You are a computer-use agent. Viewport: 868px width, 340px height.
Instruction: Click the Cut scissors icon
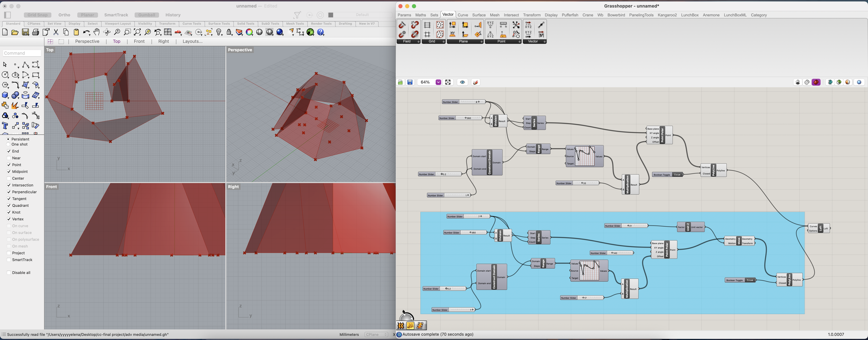click(56, 32)
